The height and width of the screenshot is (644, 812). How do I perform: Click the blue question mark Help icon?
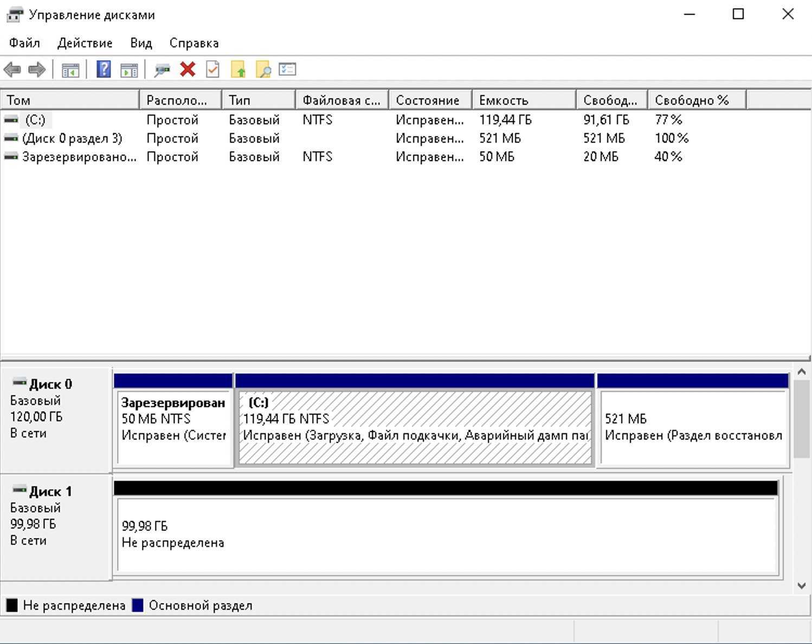pyautogui.click(x=103, y=69)
